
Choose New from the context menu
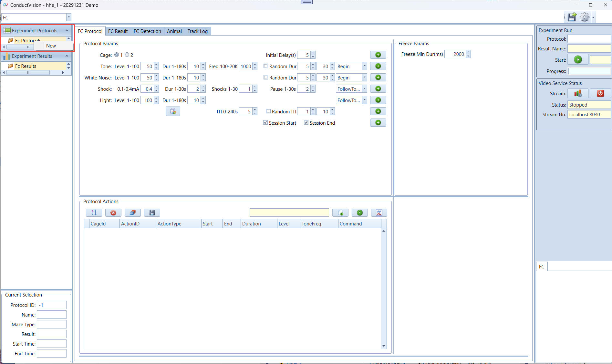[x=51, y=46]
